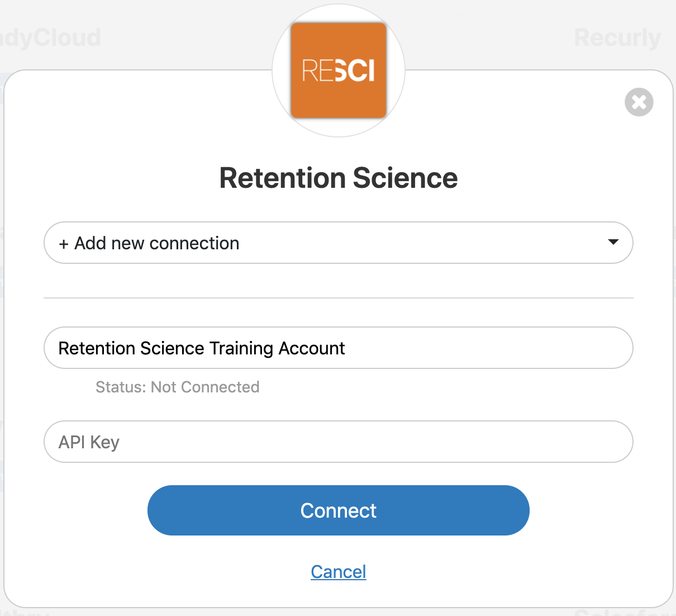Click the API Key placeholder text
Viewport: 676px width, 616px height.
click(x=89, y=442)
